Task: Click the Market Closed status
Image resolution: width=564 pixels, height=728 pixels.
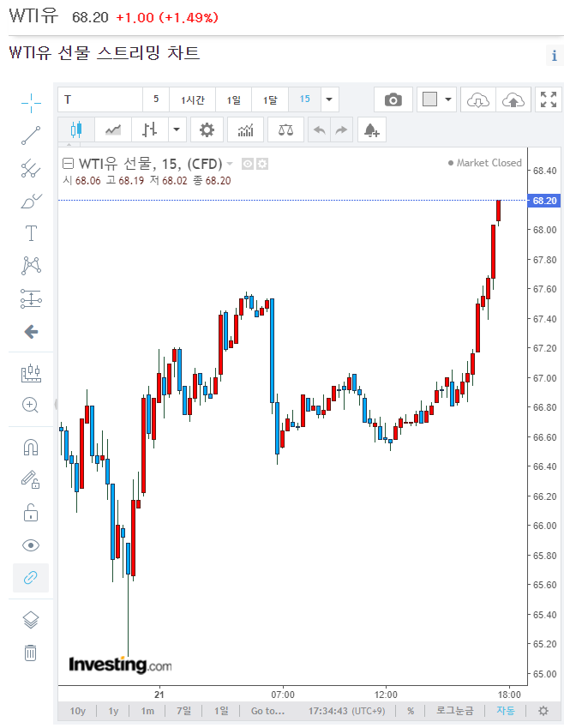Action: (x=484, y=163)
